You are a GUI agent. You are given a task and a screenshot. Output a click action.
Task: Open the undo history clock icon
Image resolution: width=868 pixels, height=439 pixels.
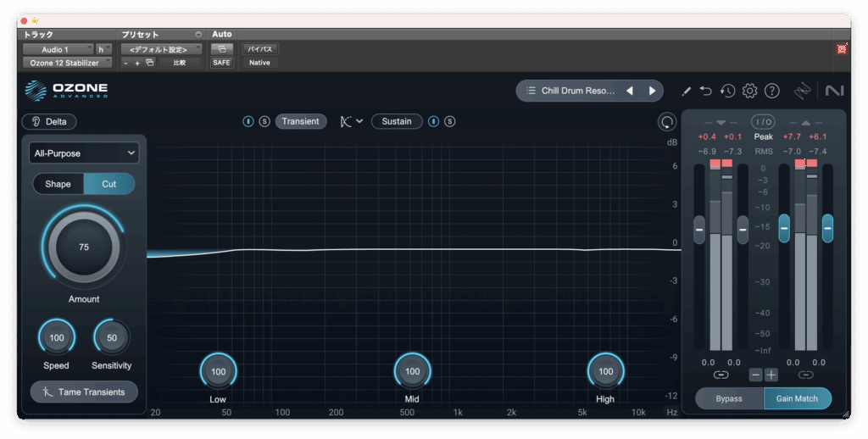tap(727, 91)
